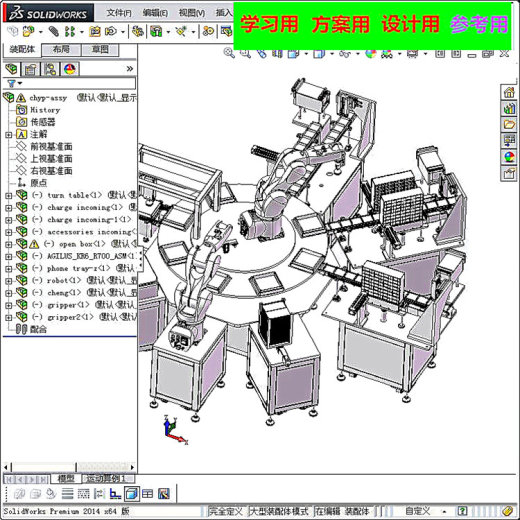The width and height of the screenshot is (520, 520).
Task: Click the yellow tag icon in status bar
Action: (x=508, y=511)
